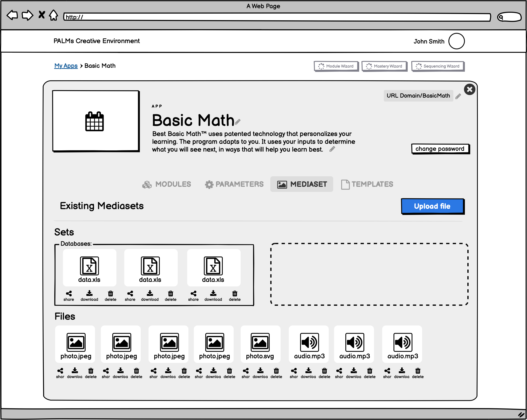Viewport: 527px width, 420px height.
Task: Launch the Sequencing Wizard
Action: pyautogui.click(x=438, y=66)
